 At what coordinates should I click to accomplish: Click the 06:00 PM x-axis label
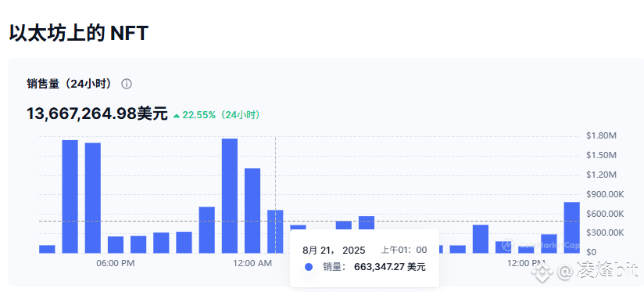pyautogui.click(x=116, y=263)
